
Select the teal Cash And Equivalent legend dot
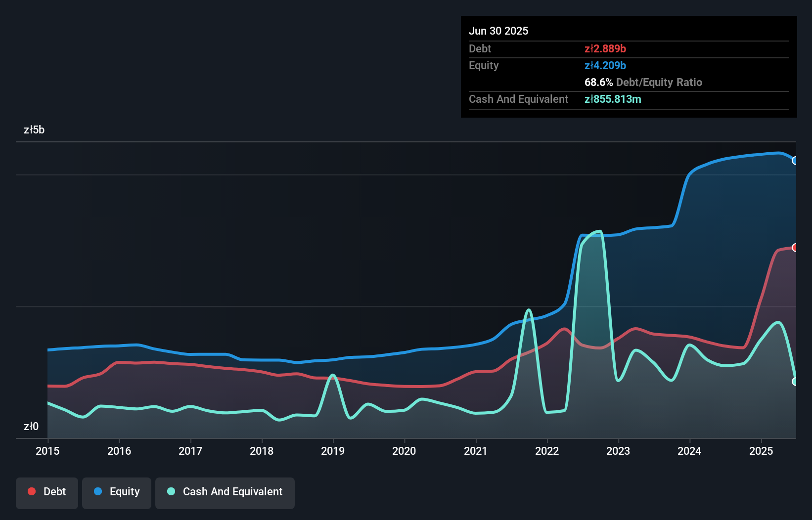170,492
